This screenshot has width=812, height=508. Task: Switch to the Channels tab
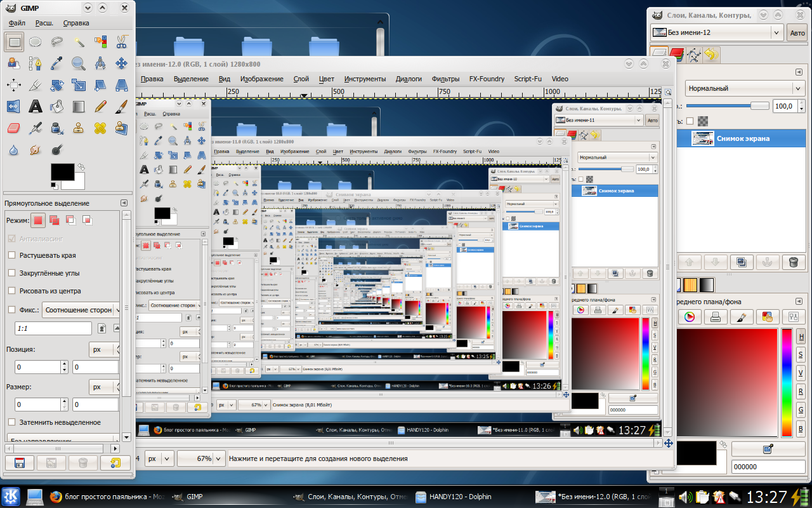[x=677, y=56]
